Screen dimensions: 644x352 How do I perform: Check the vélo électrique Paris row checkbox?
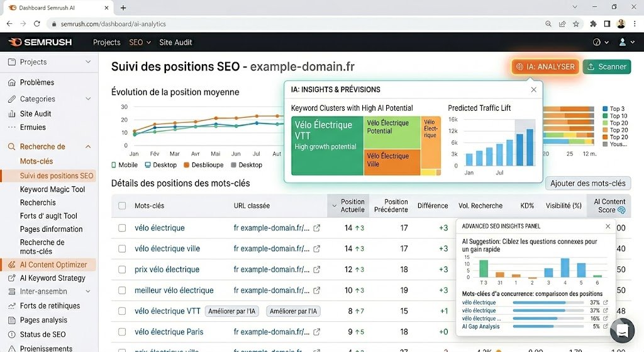[122, 332]
